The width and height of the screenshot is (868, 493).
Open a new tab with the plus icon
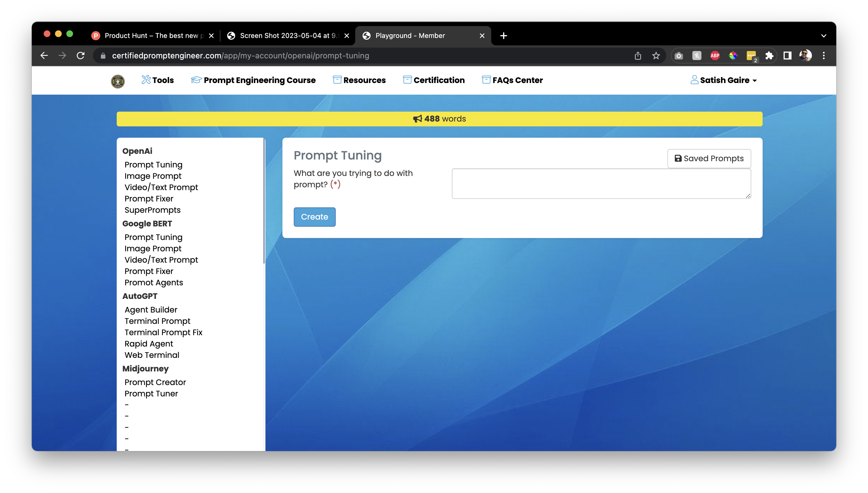pos(504,35)
